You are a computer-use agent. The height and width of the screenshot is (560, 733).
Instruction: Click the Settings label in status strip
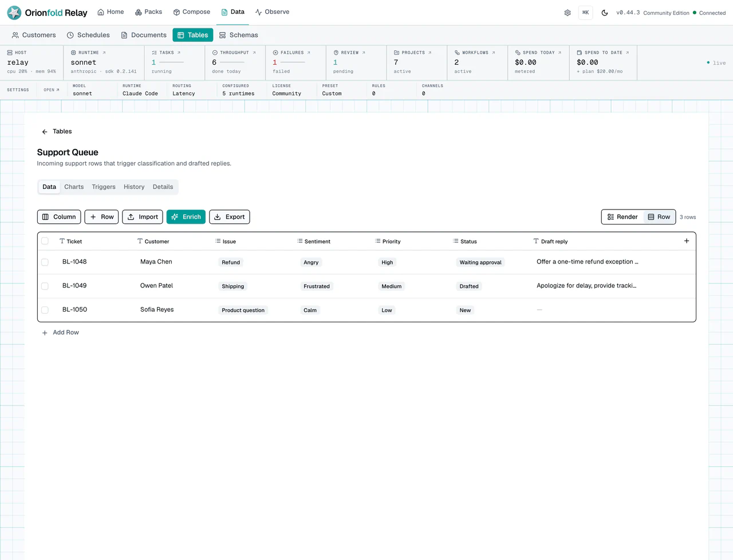pyautogui.click(x=18, y=90)
